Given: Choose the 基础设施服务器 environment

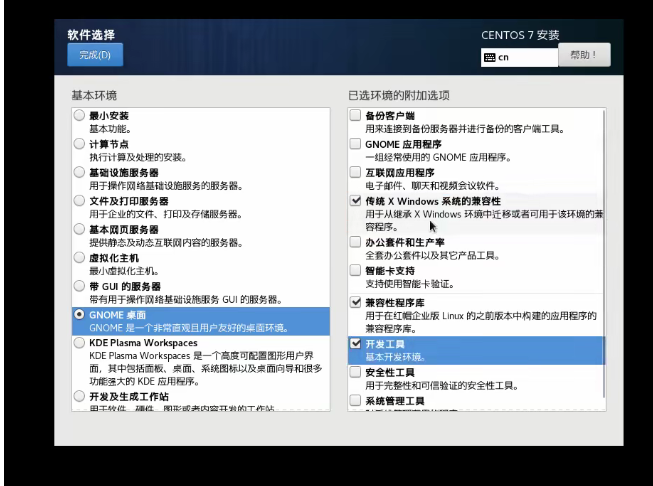Looking at the screenshot, I should click(79, 172).
